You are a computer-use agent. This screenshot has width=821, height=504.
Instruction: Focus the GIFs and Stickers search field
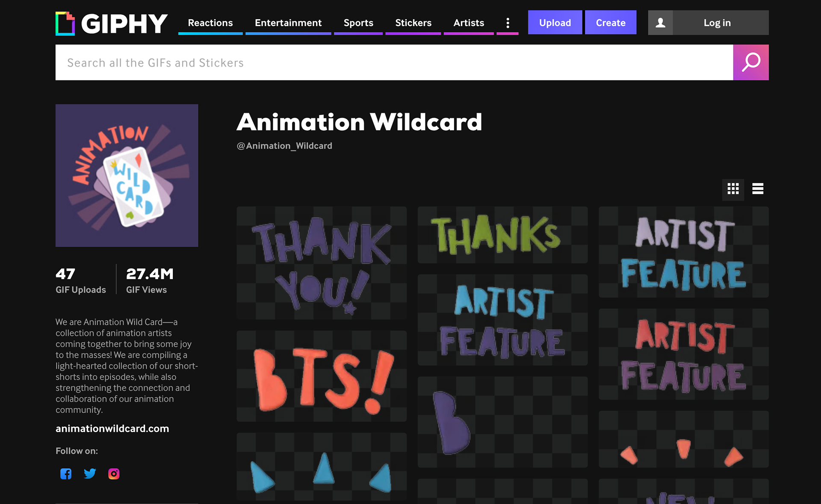[394, 62]
